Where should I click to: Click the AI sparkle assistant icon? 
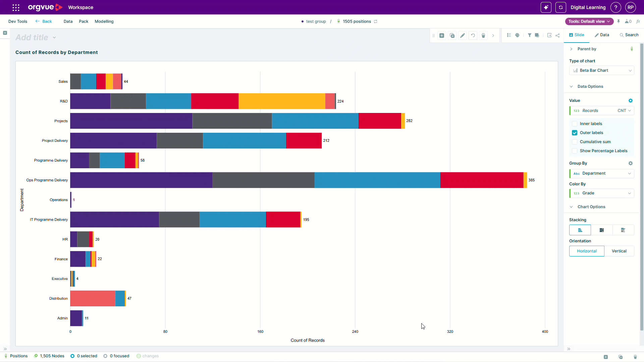coord(546,7)
